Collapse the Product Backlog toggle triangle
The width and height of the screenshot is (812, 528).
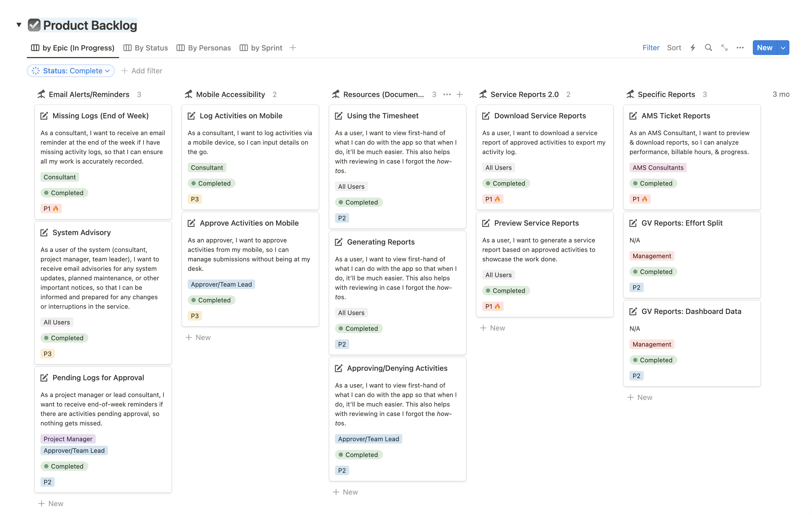(19, 24)
